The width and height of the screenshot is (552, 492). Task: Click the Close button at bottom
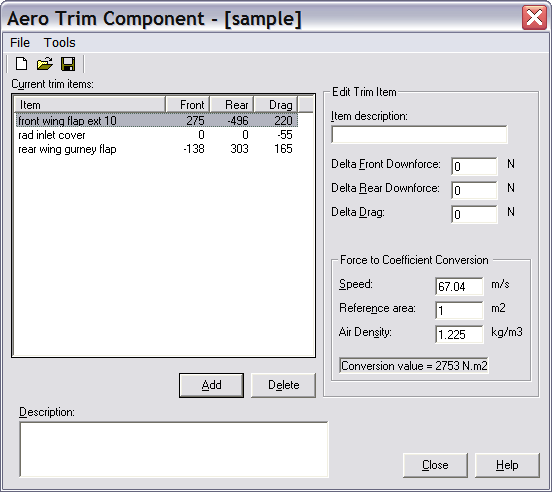pos(435,465)
